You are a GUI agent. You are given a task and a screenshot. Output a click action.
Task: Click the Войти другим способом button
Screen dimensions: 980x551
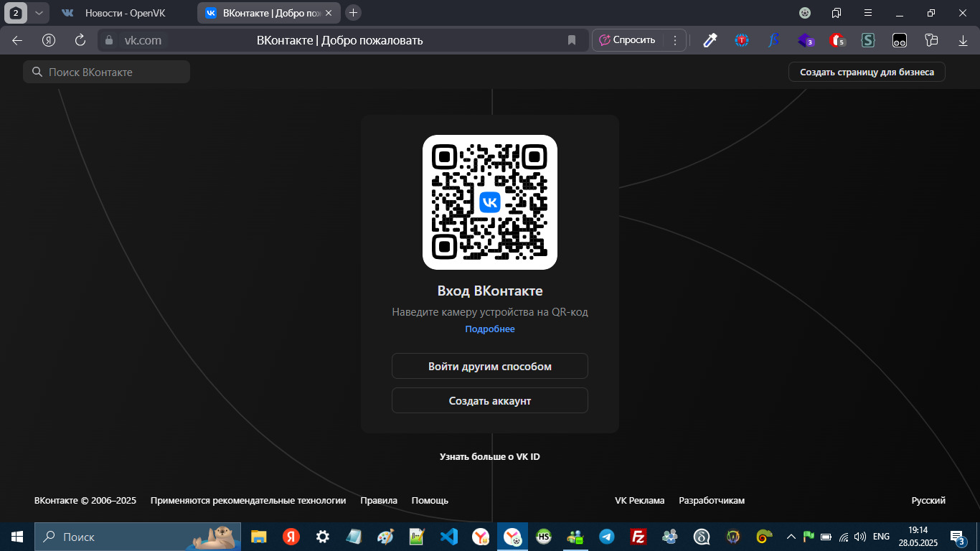click(x=489, y=366)
